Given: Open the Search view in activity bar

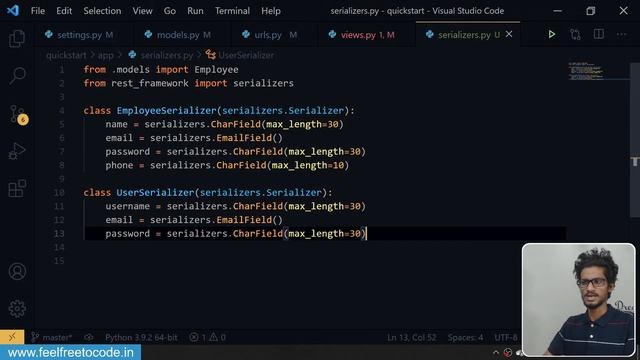Looking at the screenshot, I should coord(17,76).
